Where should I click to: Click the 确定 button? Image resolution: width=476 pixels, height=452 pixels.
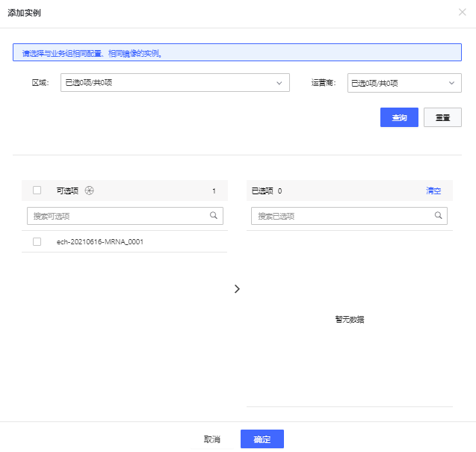pos(262,439)
